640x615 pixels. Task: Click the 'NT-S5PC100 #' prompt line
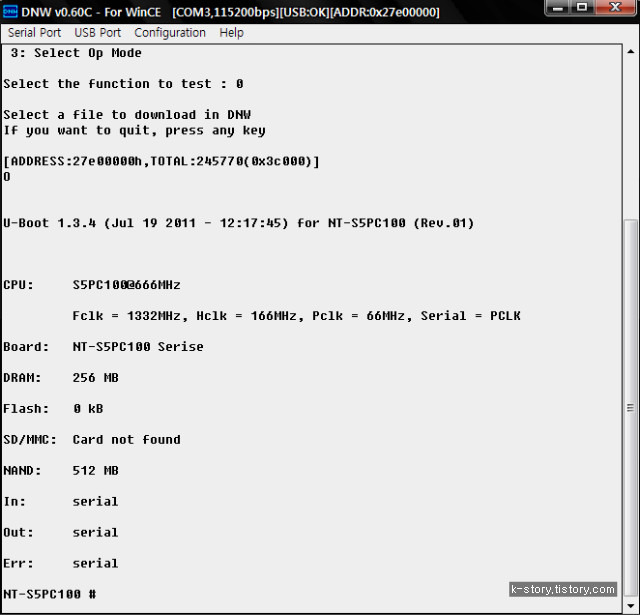click(50, 594)
